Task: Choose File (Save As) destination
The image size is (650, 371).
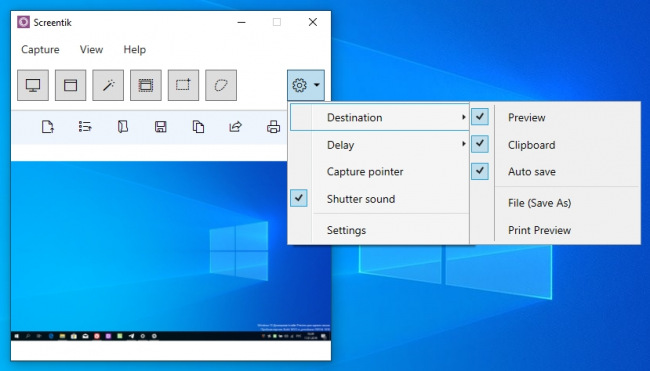Action: tap(539, 203)
